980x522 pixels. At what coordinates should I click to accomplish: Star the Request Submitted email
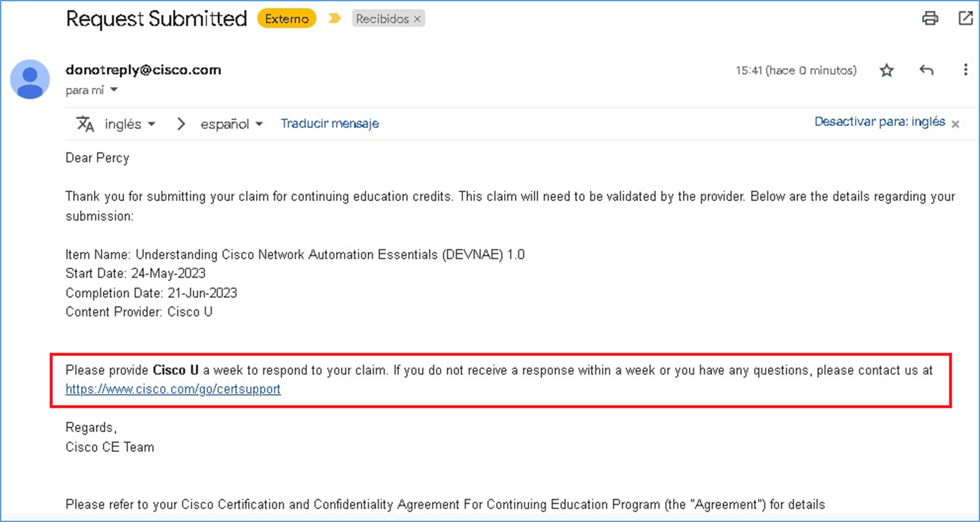tap(886, 70)
